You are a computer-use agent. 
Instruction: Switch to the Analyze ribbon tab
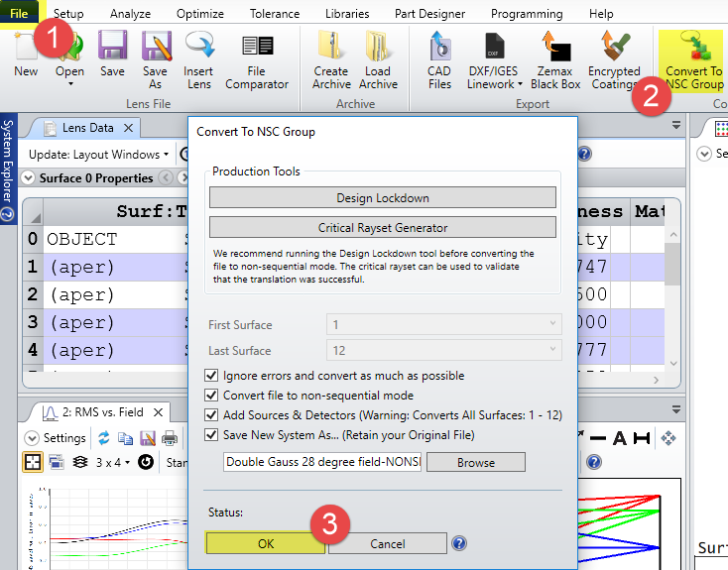(x=131, y=14)
